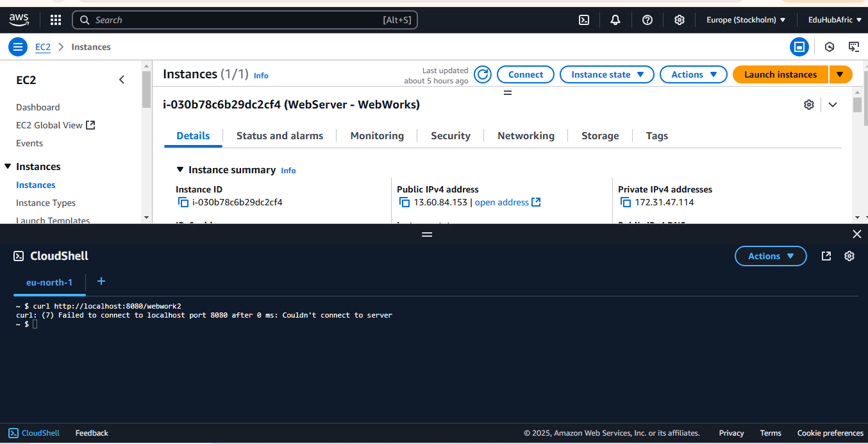Open the instance details panel preferences gear
Viewport: 868px width, 444px height.
click(809, 105)
